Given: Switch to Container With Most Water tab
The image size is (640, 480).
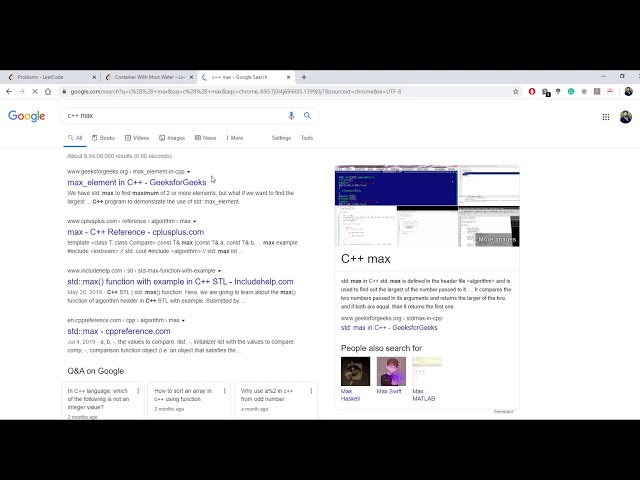Looking at the screenshot, I should pos(149,77).
